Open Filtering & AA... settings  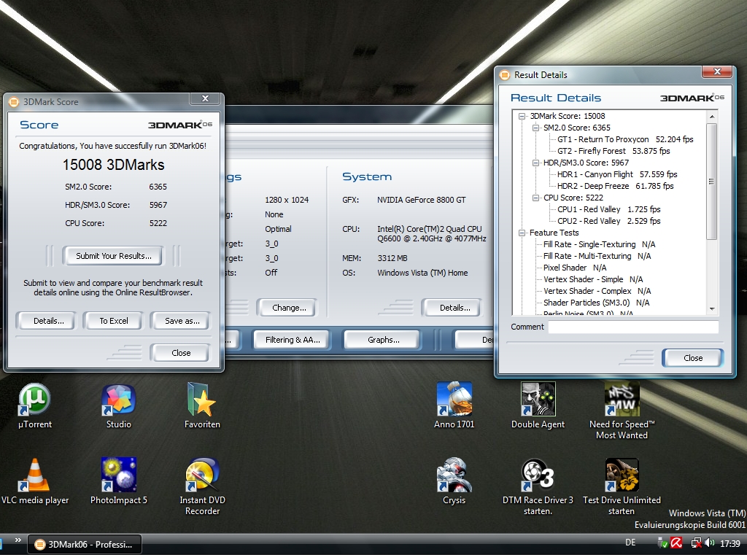292,340
